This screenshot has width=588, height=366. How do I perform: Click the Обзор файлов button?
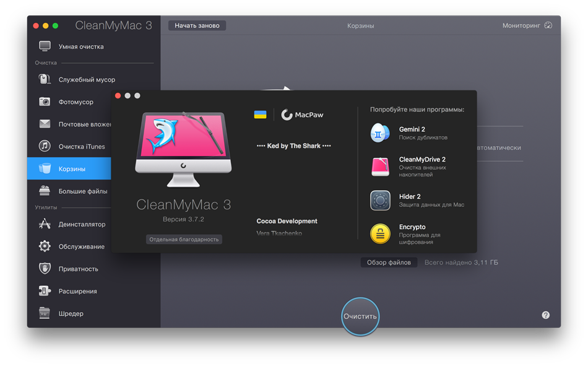click(389, 263)
